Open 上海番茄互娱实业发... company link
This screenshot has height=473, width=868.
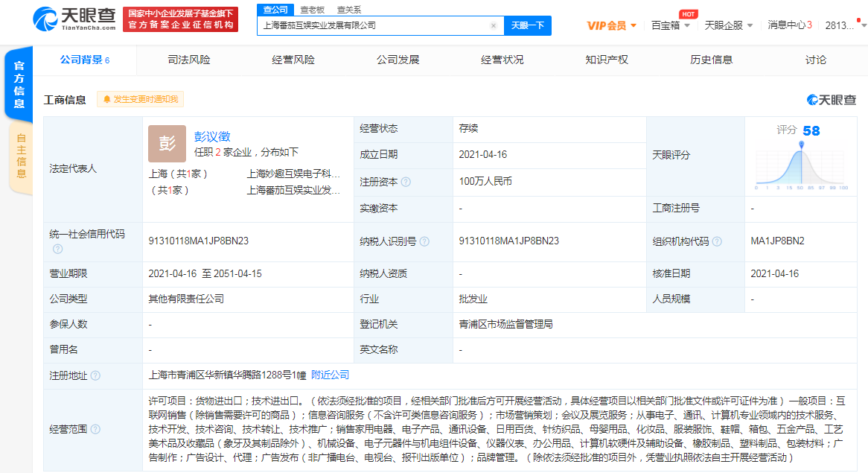pos(293,191)
